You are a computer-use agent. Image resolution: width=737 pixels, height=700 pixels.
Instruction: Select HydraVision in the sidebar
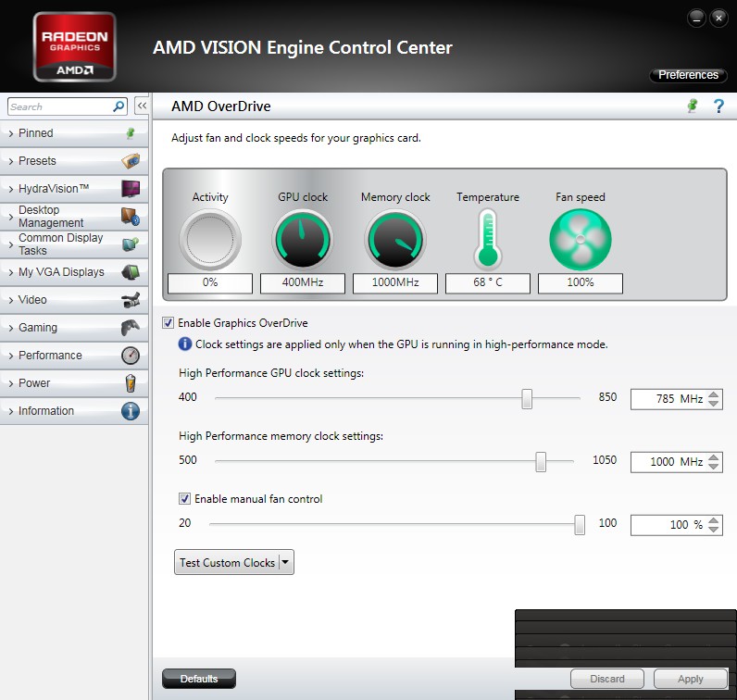(x=54, y=189)
